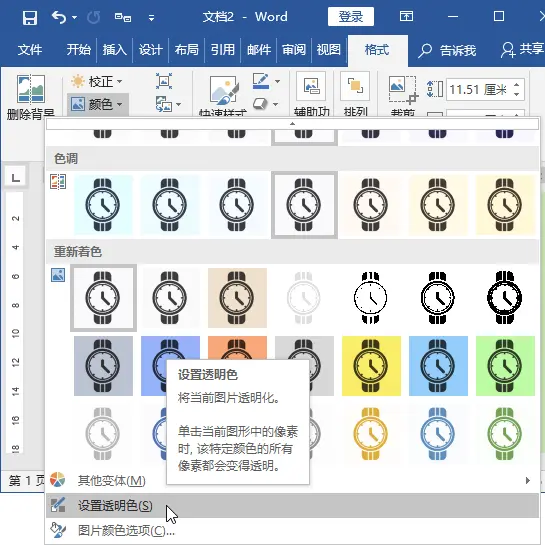
Task: Apply the light gray watch recolor thumbnail
Action: point(103,433)
